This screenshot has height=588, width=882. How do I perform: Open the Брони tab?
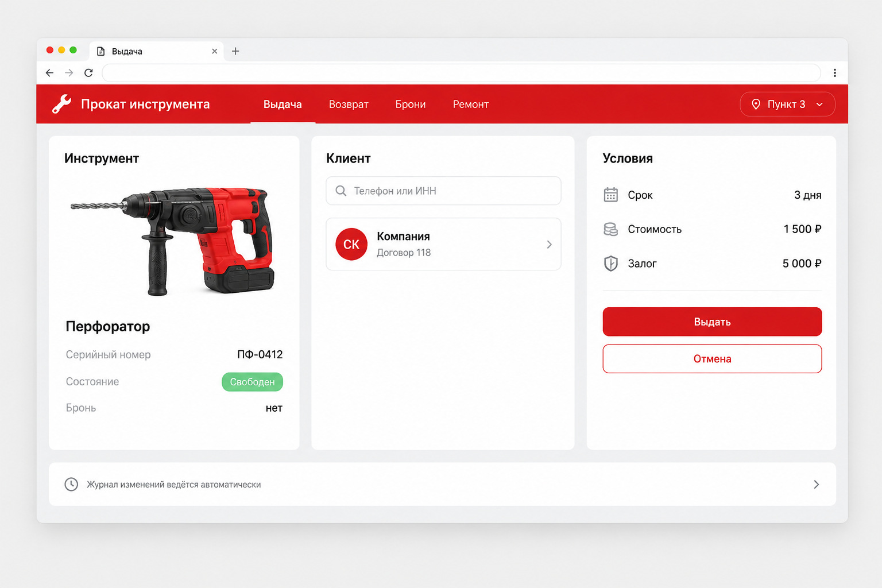[411, 104]
